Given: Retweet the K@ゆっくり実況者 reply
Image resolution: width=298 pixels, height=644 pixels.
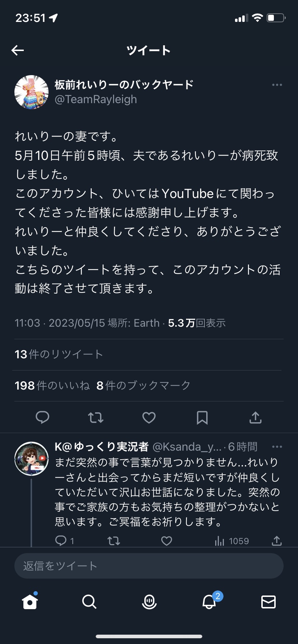Looking at the screenshot, I should (114, 540).
